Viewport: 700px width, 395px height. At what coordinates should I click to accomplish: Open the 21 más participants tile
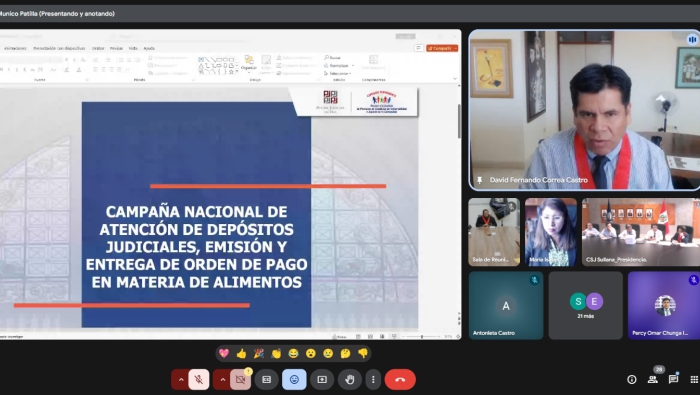pos(586,306)
